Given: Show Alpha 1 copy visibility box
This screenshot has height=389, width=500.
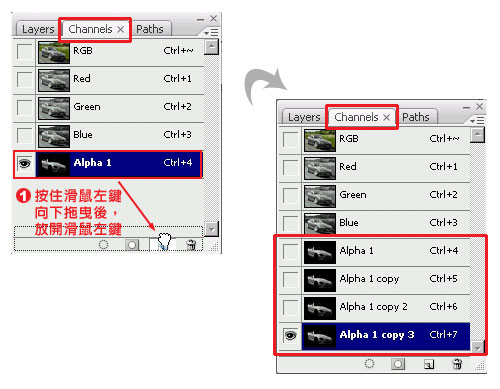Looking at the screenshot, I should (290, 280).
